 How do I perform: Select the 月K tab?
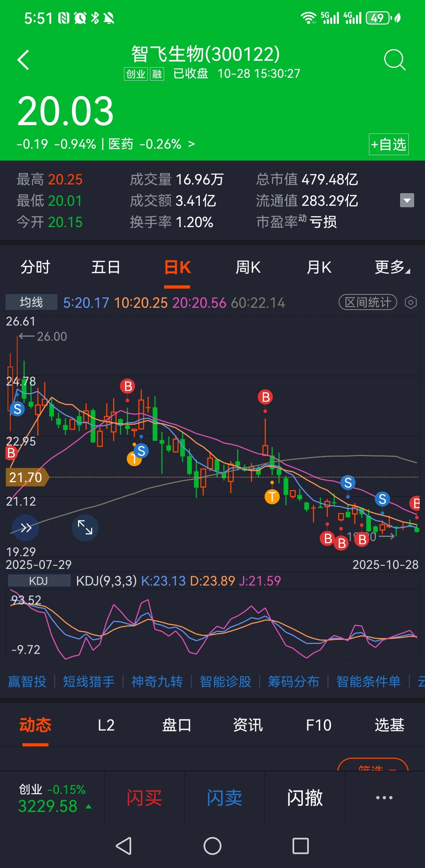click(x=319, y=268)
